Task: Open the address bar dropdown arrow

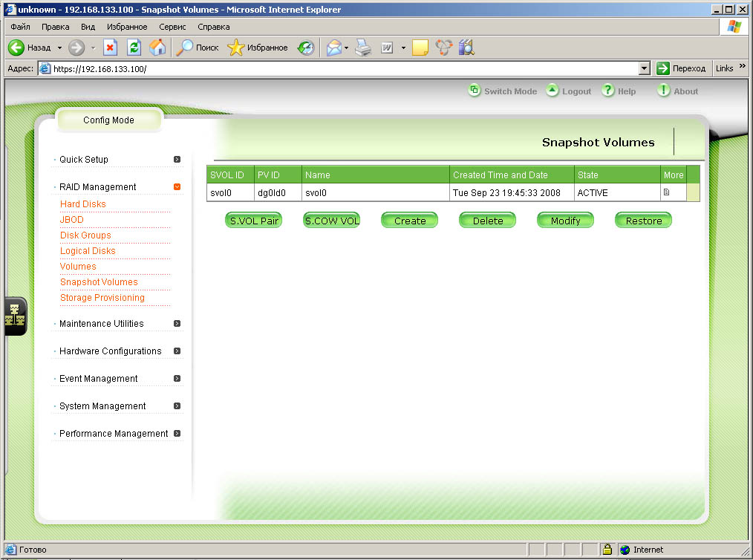Action: click(645, 68)
